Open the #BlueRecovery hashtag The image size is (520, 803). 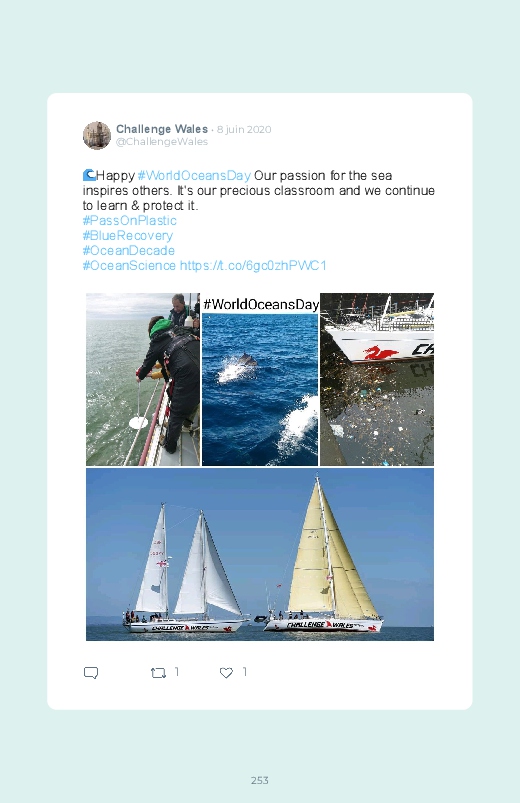(128, 236)
